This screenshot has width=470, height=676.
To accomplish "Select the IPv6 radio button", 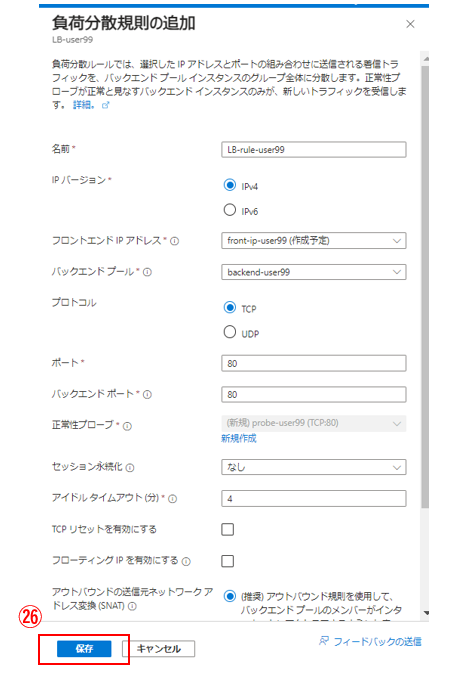I will pos(230,210).
